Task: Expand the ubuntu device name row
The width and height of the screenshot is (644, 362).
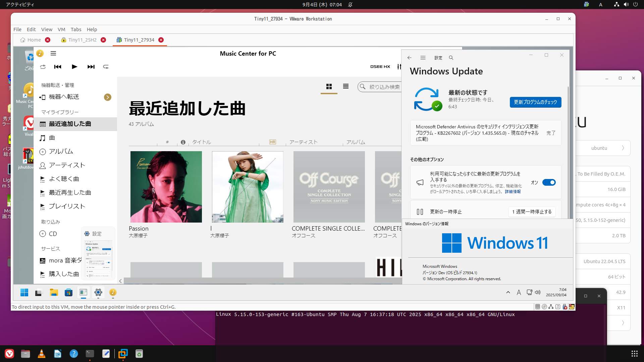Action: 603,148
